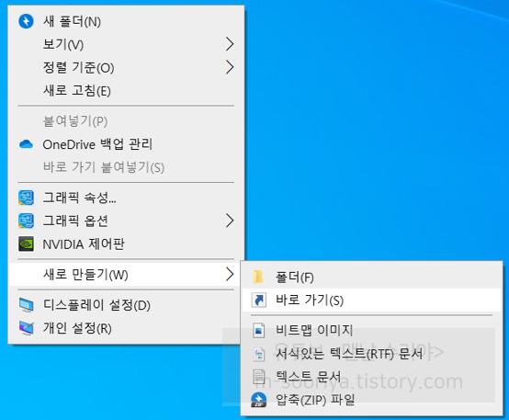Click the yellow folder icon in submenu
The height and width of the screenshot is (420, 509).
258,277
